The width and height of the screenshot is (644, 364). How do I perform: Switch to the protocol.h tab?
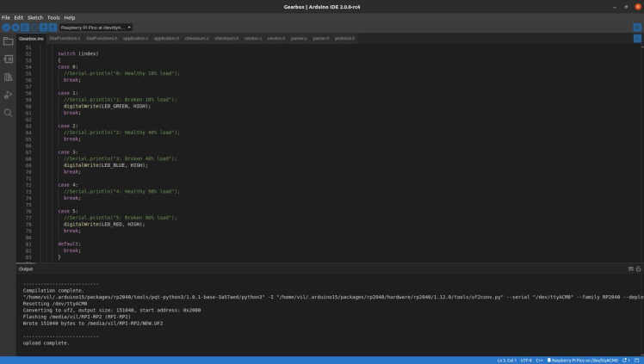344,39
